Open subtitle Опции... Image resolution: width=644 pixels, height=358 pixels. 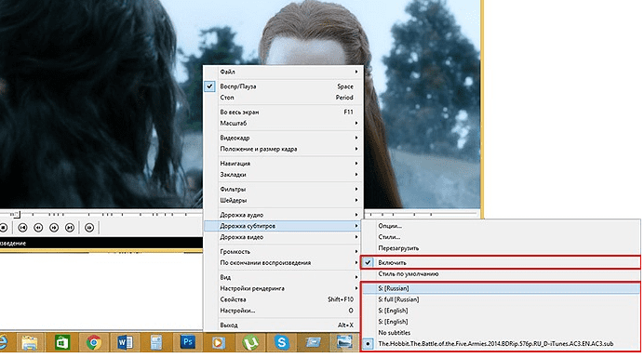click(501, 226)
